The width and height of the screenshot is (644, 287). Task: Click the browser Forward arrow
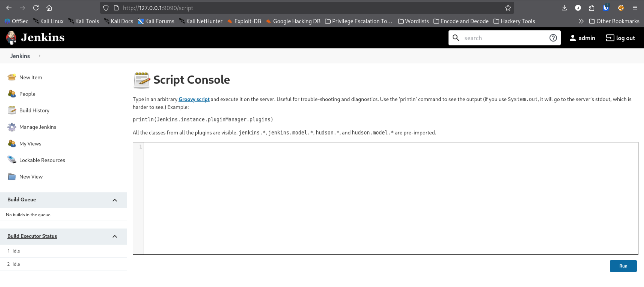tap(22, 8)
